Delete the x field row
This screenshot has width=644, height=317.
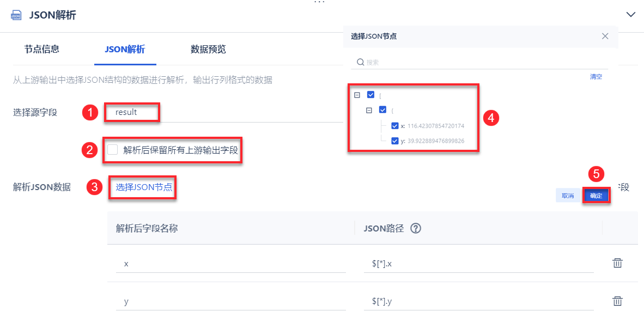click(x=617, y=263)
